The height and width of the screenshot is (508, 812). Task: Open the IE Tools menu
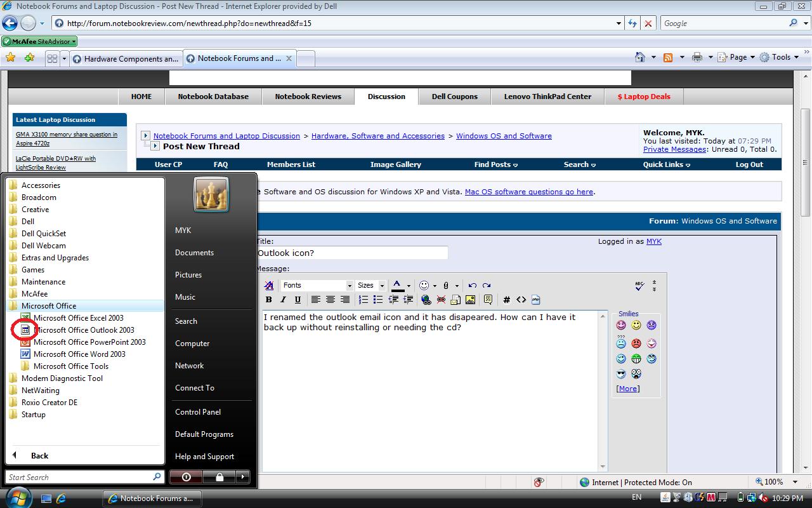coord(778,57)
